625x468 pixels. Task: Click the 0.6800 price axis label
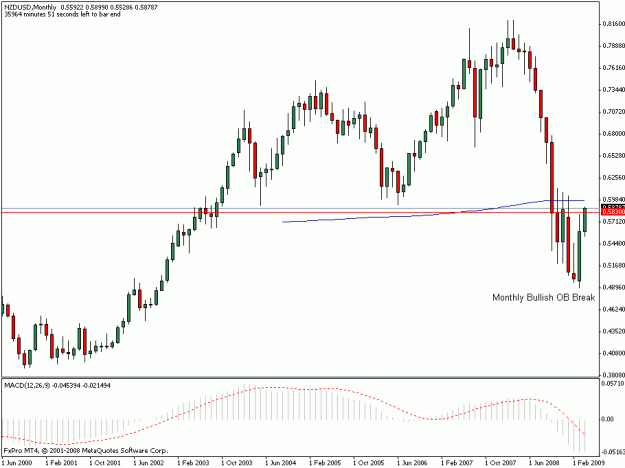pyautogui.click(x=613, y=134)
